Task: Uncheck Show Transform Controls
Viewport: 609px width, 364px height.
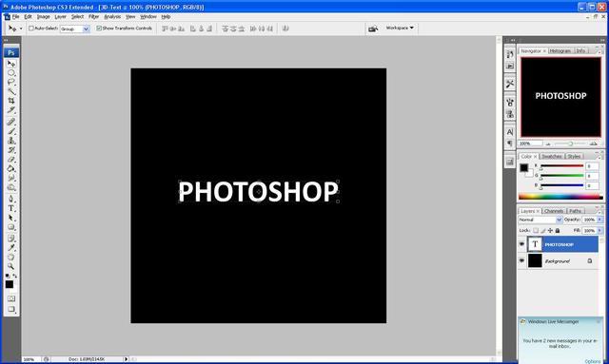Action: click(x=99, y=29)
